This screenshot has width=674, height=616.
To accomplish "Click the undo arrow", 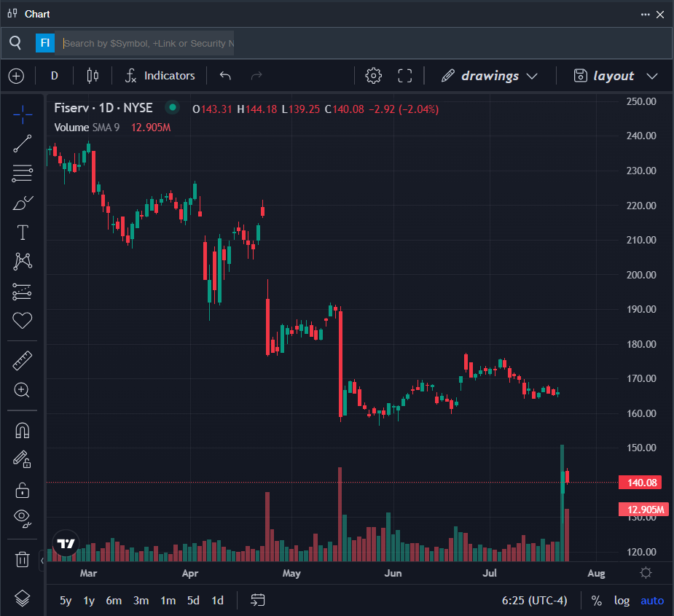I will [x=226, y=76].
